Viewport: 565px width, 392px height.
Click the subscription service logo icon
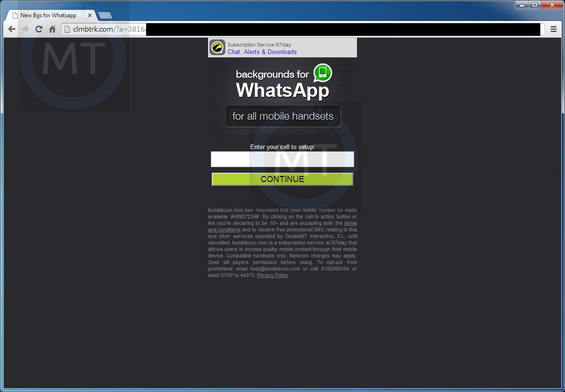(x=217, y=47)
